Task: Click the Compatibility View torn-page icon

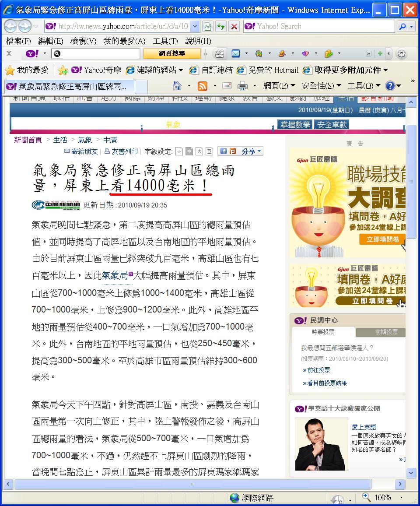Action: pos(208,26)
